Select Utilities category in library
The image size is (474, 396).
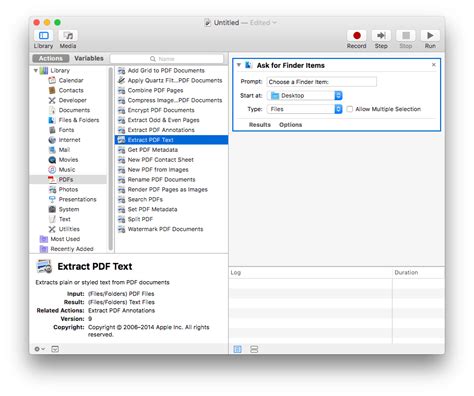[x=69, y=229]
